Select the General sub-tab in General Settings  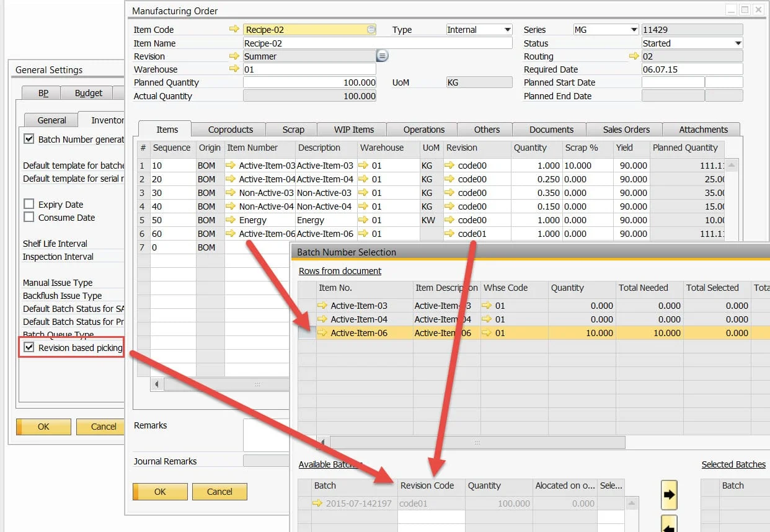point(51,120)
